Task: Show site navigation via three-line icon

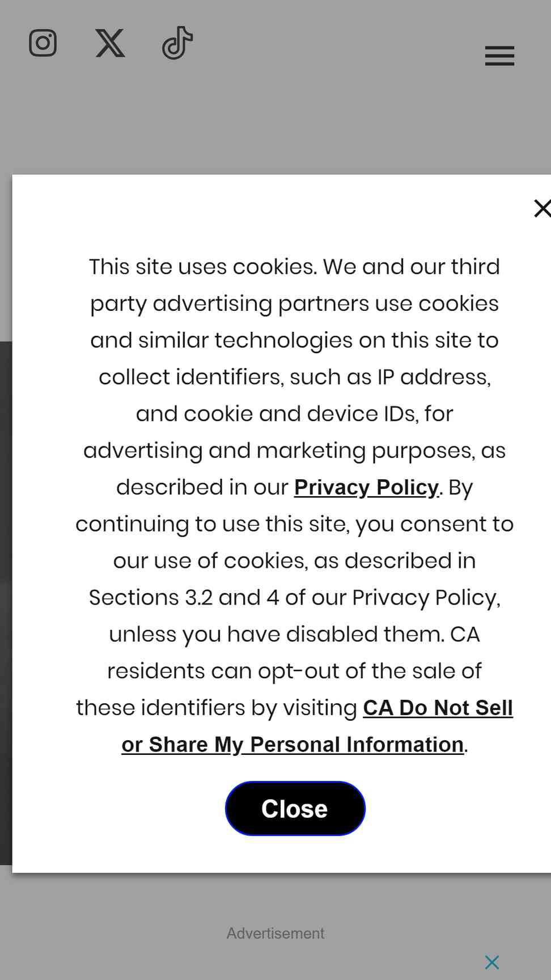Action: click(499, 56)
